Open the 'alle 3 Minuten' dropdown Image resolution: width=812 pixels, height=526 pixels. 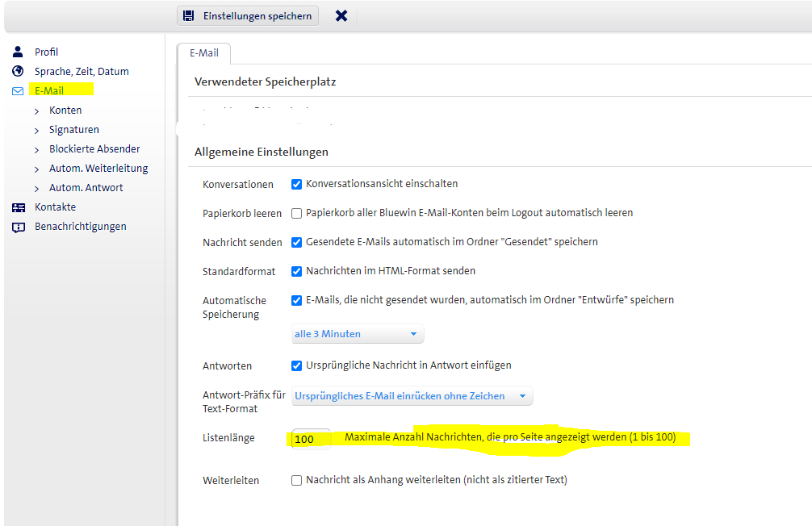357,334
